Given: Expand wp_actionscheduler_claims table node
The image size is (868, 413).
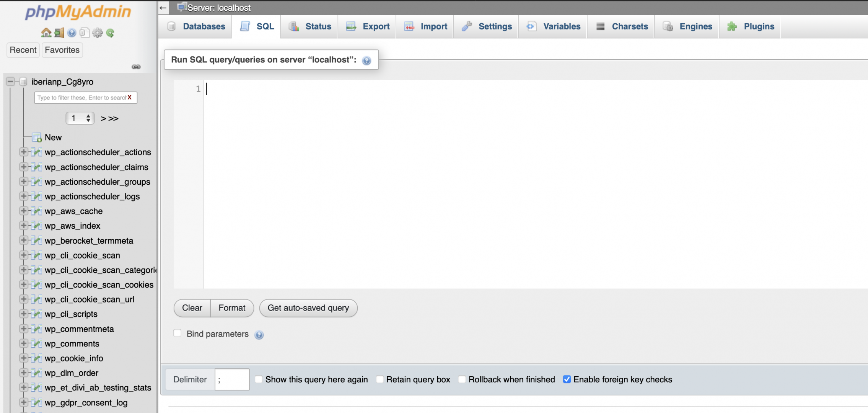Looking at the screenshot, I should [x=23, y=167].
